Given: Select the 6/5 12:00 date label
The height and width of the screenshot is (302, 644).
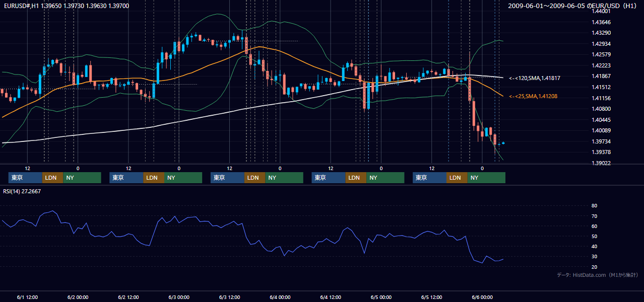Looking at the screenshot, I should [432, 297].
